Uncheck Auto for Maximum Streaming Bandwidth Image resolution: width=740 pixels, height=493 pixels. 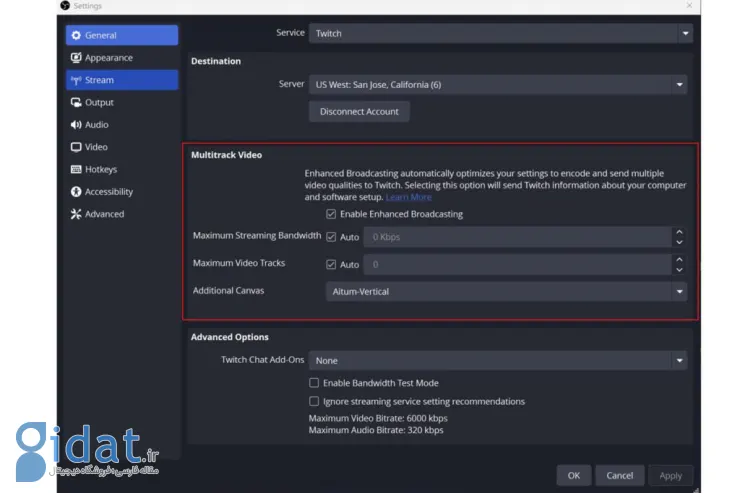331,237
